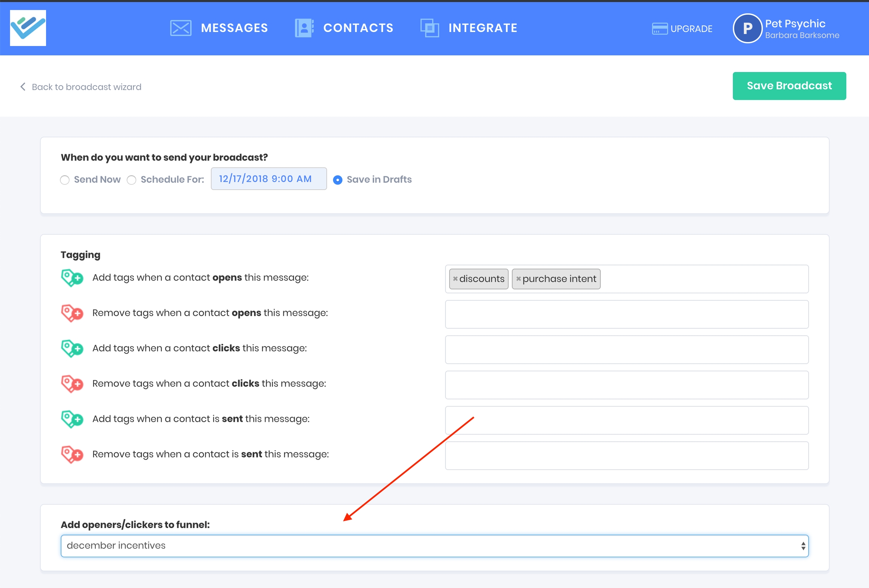Click the checkmark logo in header
The image size is (869, 588).
(28, 28)
